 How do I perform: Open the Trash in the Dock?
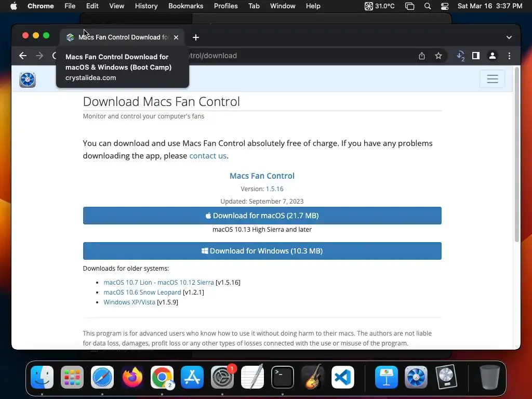[489, 377]
